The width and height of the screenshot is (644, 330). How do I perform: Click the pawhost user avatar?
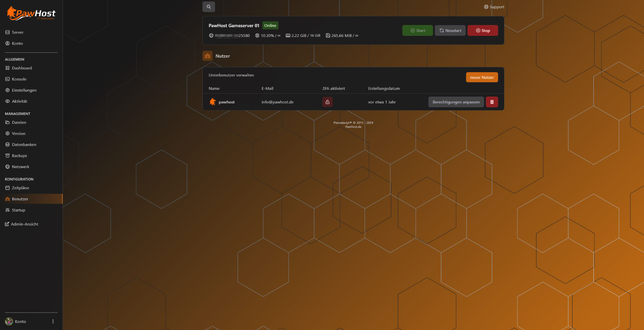[213, 102]
